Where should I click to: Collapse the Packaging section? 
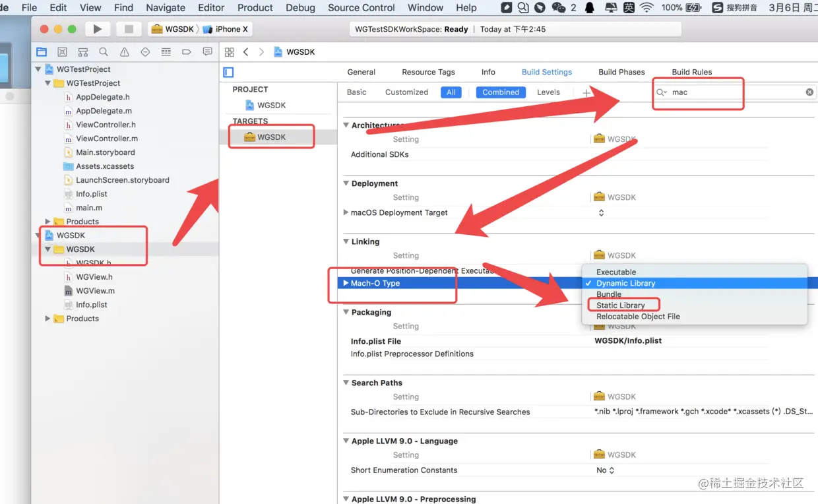346,312
